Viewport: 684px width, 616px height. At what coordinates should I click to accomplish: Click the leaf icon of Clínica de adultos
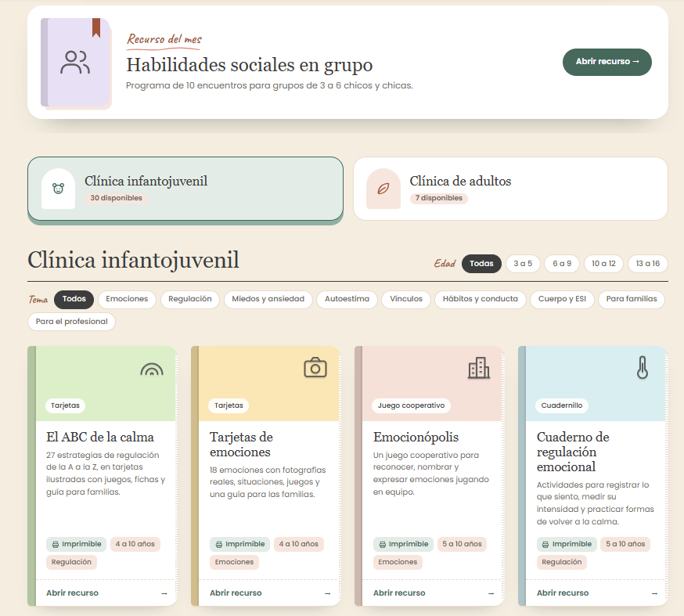383,189
